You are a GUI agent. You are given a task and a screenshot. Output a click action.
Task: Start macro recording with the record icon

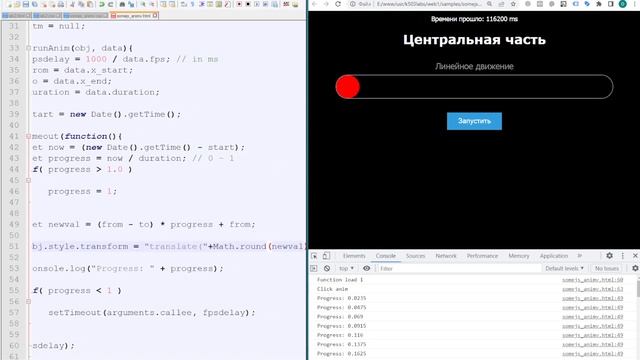coord(239,4)
